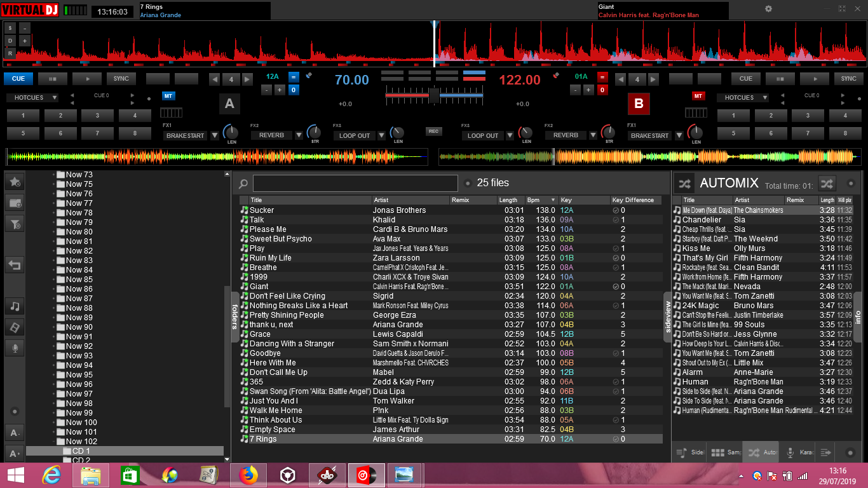Viewport: 868px width, 488px height.
Task: Click the microphone karaoke filter icon in sidebar
Action: pos(15,348)
